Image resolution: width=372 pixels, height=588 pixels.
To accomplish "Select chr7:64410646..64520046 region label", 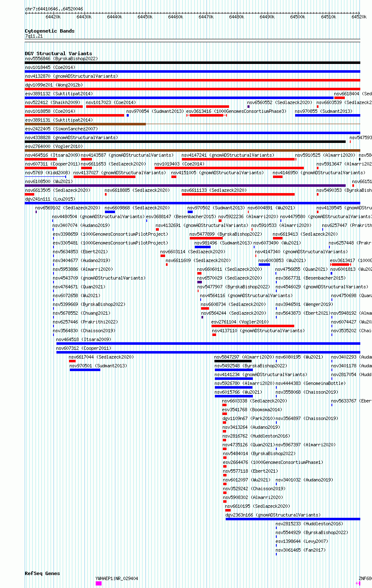I will pyautogui.click(x=54, y=9).
